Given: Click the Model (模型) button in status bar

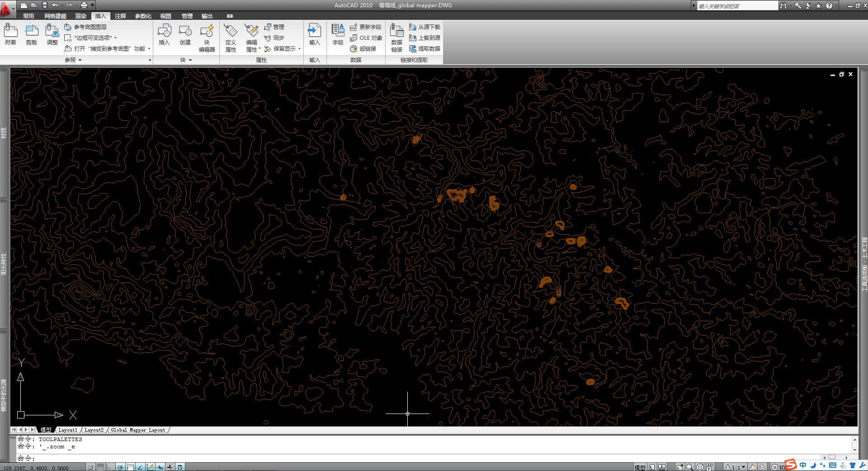Looking at the screenshot, I should pos(640,467).
